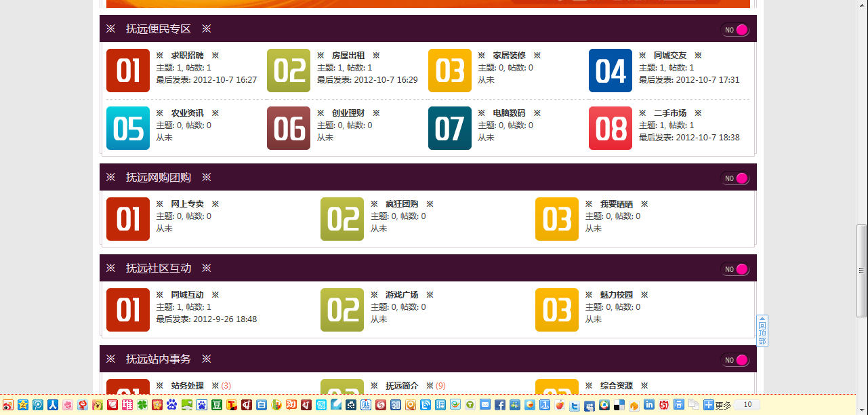
Task: Share to Facebook icon
Action: 500,405
